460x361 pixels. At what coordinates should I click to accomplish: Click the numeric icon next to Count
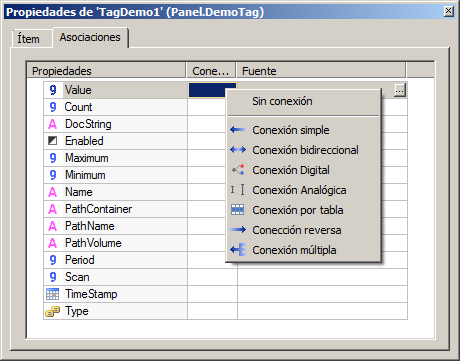pos(53,107)
